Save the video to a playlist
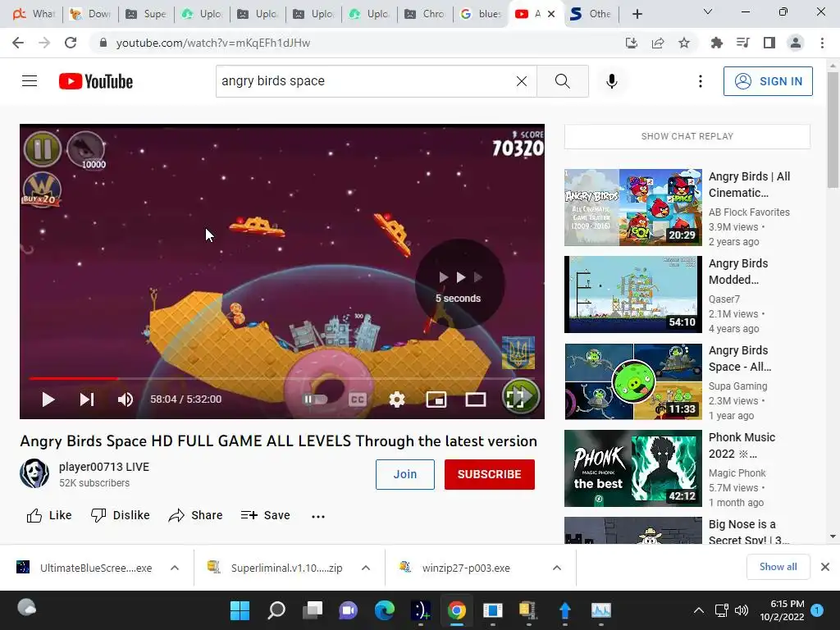840x630 pixels. (266, 515)
